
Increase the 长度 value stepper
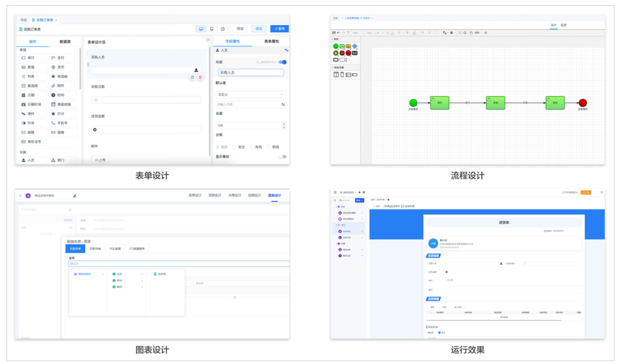[x=284, y=124]
